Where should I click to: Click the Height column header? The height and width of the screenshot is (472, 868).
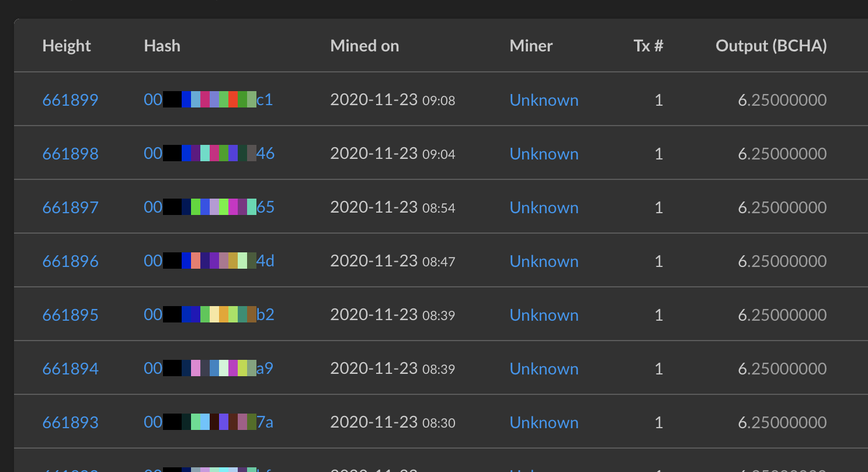(x=67, y=46)
